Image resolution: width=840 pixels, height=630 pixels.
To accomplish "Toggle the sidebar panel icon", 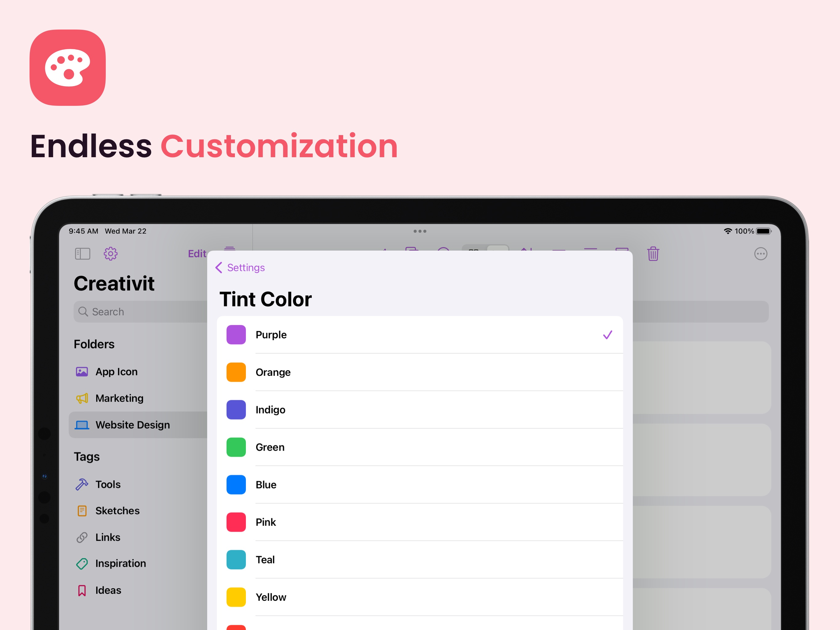I will [x=82, y=253].
